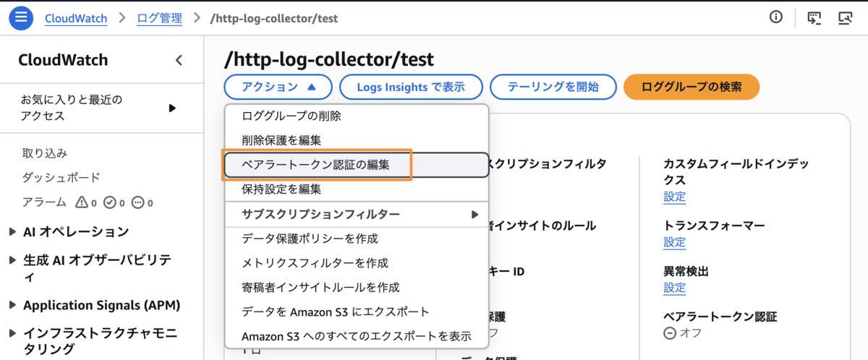Click the alarm warning triangle icon

pyautogui.click(x=82, y=202)
